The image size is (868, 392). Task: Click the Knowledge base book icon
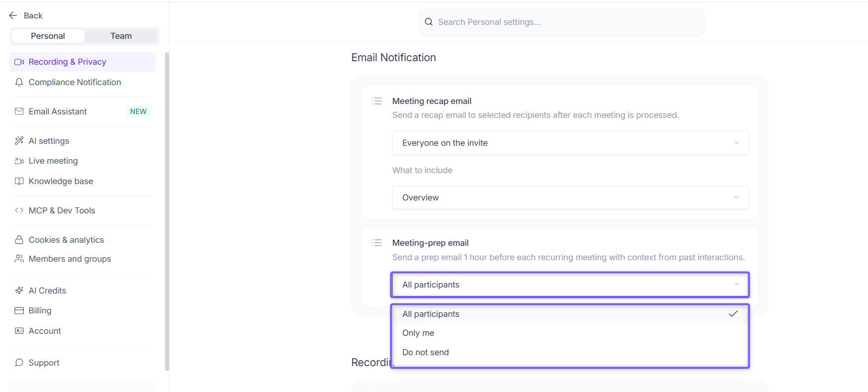pyautogui.click(x=19, y=181)
